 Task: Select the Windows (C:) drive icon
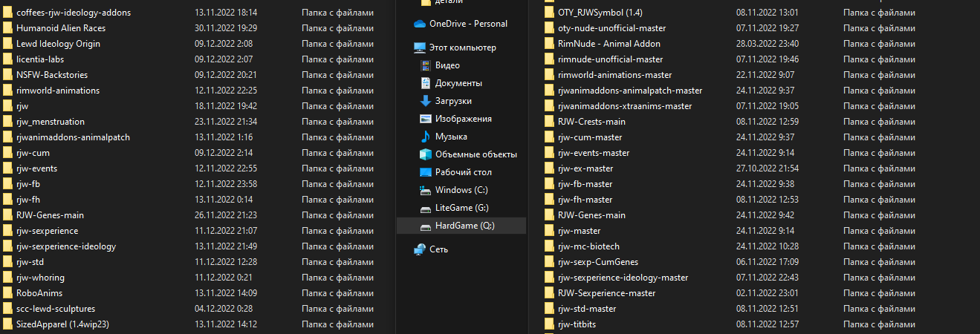click(x=426, y=190)
